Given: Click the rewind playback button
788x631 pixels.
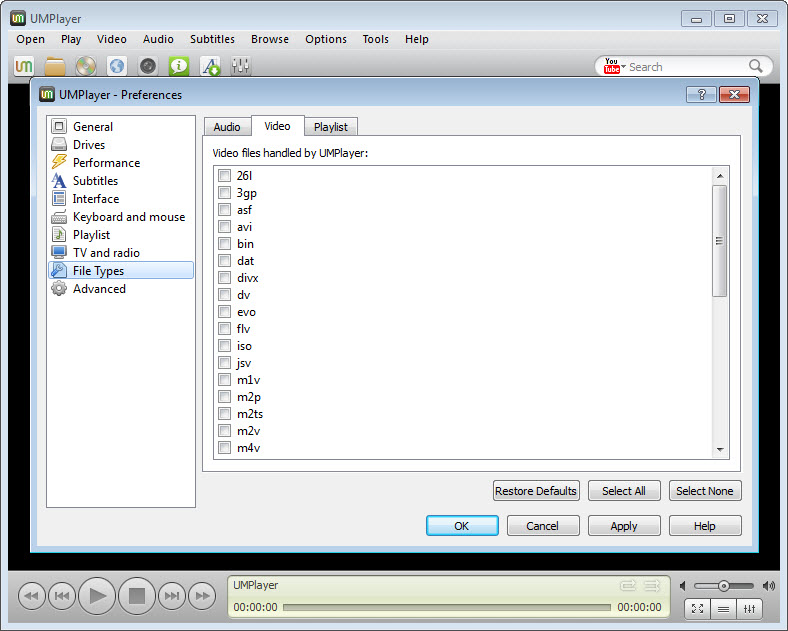Looking at the screenshot, I should [32, 596].
